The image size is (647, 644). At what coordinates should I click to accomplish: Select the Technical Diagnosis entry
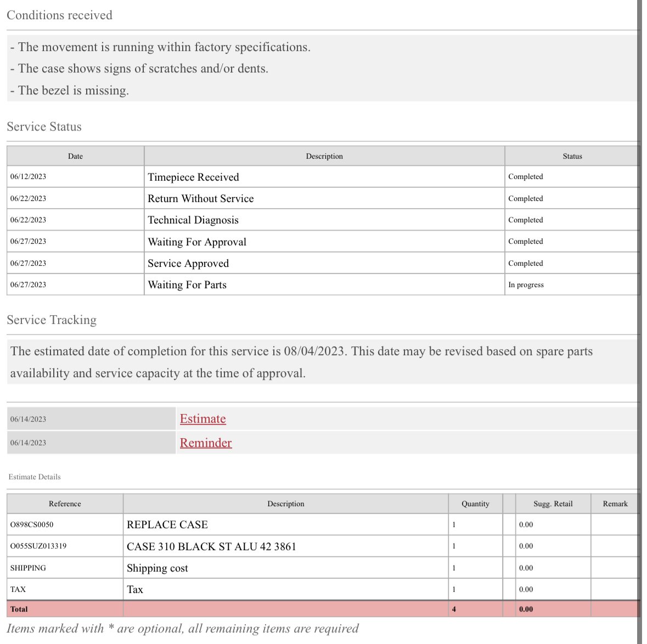pyautogui.click(x=193, y=220)
